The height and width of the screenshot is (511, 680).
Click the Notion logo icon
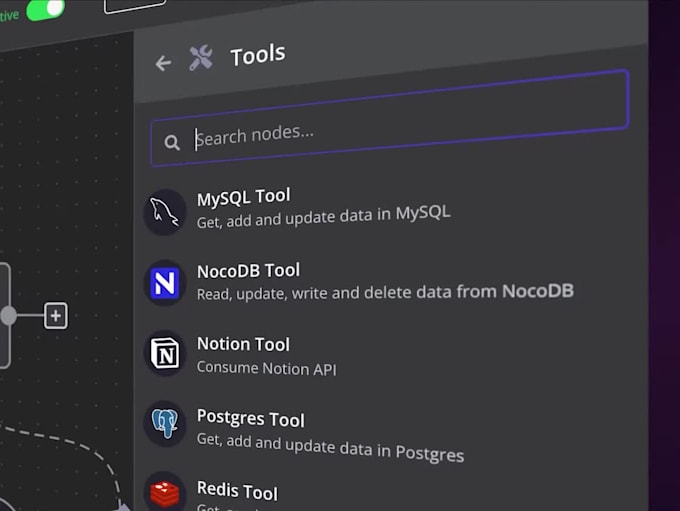tap(165, 353)
